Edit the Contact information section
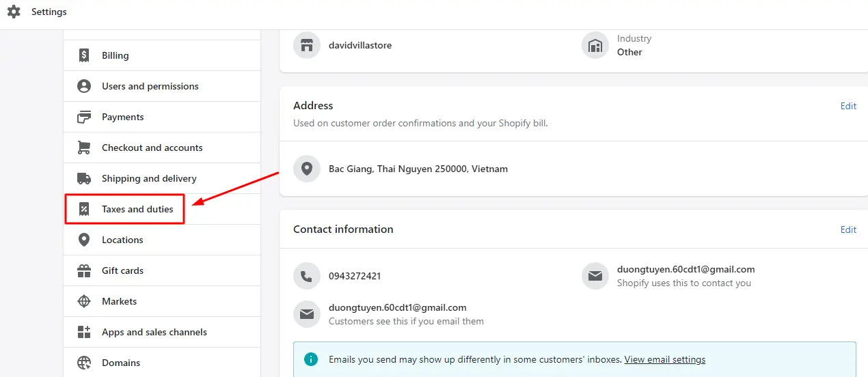Image resolution: width=868 pixels, height=377 pixels. click(848, 229)
